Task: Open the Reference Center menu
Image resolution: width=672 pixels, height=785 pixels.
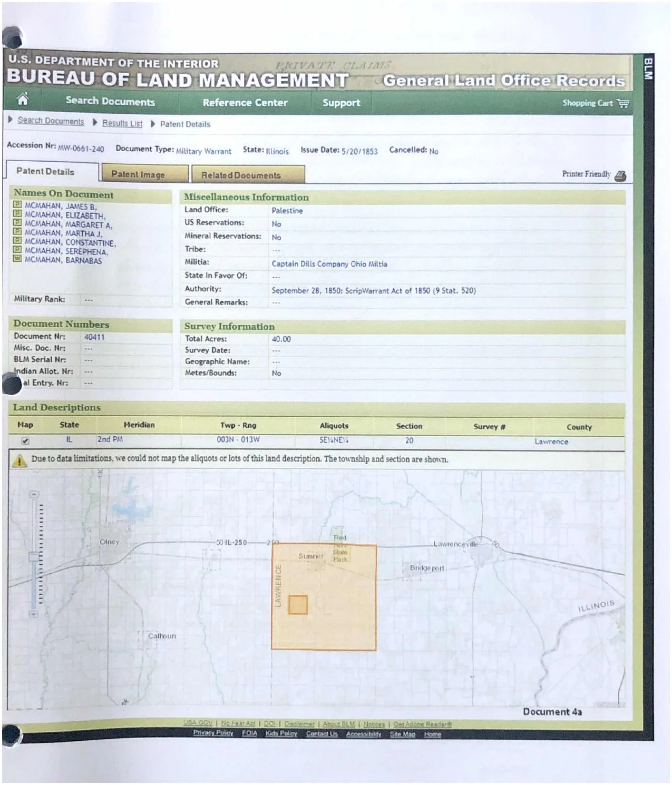Action: point(245,103)
